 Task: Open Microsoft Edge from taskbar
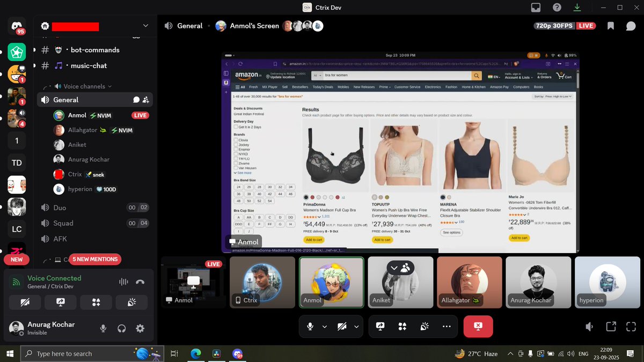tap(195, 353)
